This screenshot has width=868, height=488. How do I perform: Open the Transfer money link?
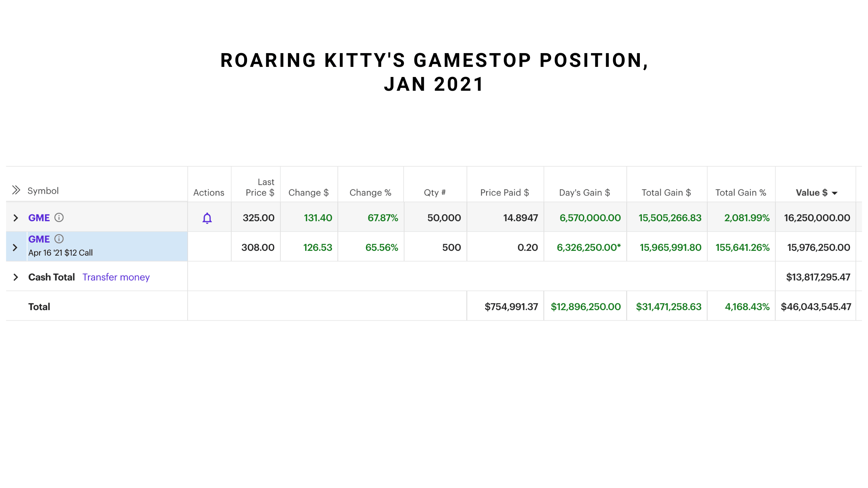[x=116, y=277]
